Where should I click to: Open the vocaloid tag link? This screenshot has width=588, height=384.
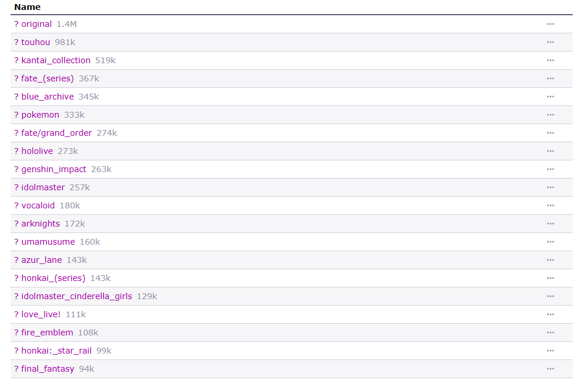pos(38,205)
